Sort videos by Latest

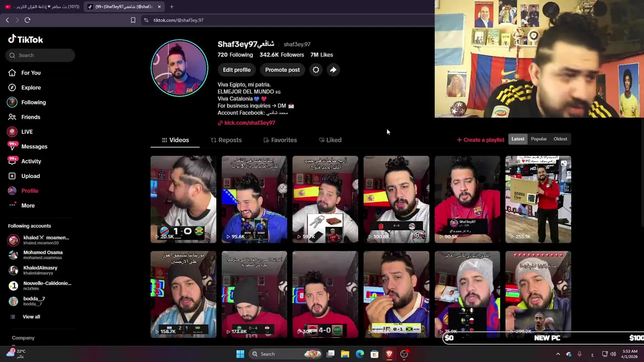point(518,139)
